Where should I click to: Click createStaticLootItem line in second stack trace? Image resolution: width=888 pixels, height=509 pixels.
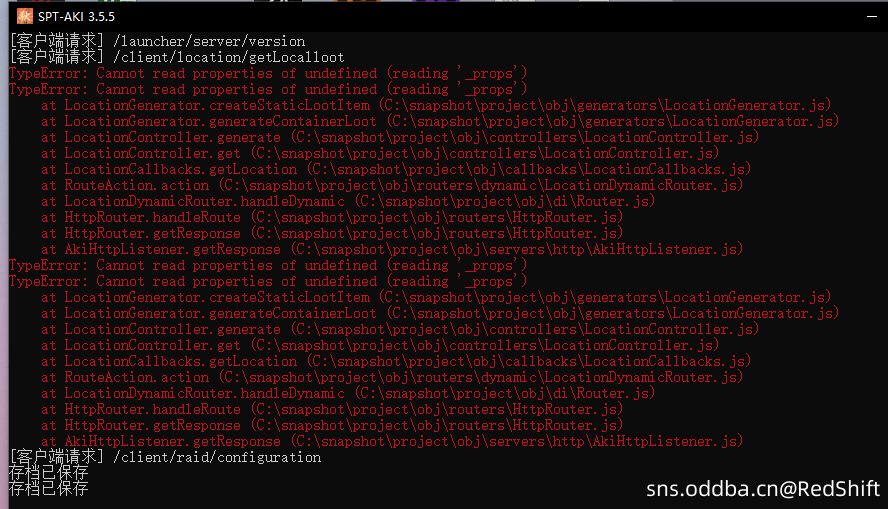click(436, 297)
